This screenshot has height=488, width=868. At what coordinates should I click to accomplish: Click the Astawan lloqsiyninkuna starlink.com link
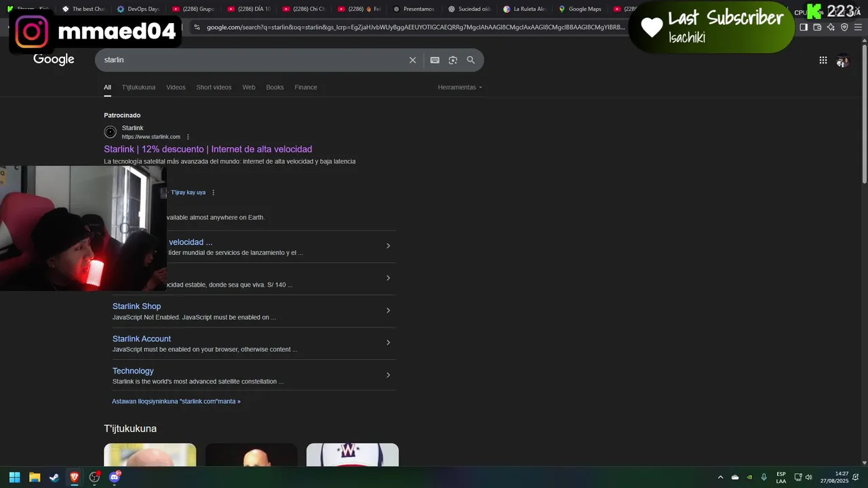tap(176, 401)
